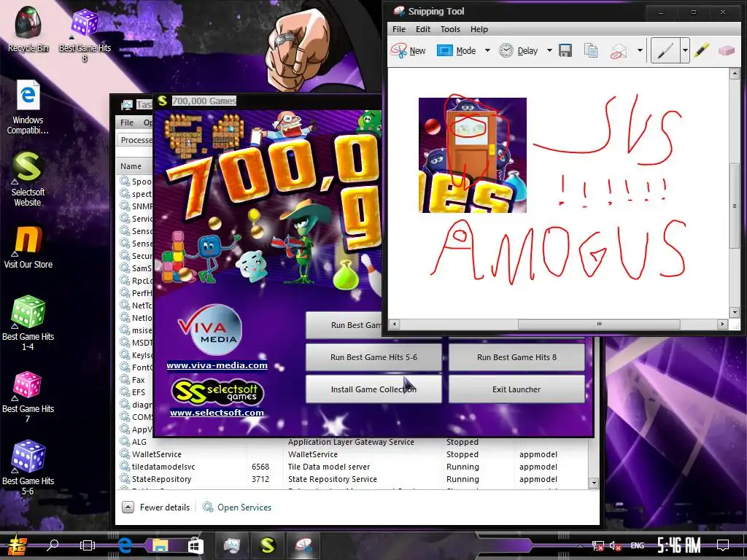Open Best Game Hits 5-6 desktop icon
The width and height of the screenshot is (747, 560).
(x=28, y=467)
